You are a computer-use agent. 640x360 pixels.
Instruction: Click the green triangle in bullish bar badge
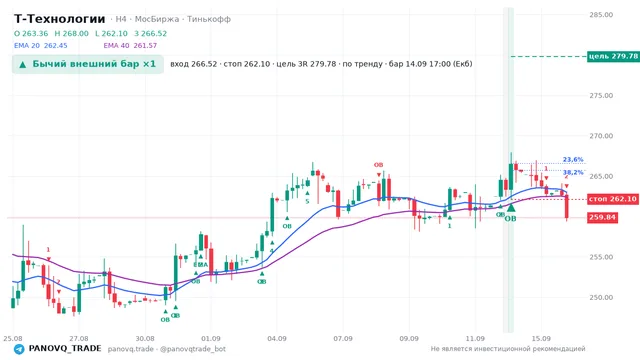(23, 64)
